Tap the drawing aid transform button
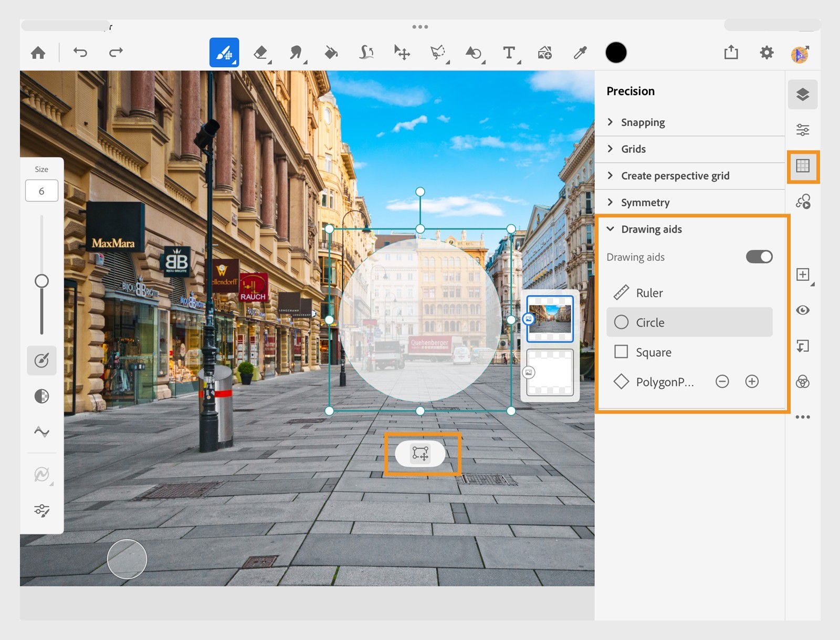The width and height of the screenshot is (840, 640). pyautogui.click(x=420, y=454)
